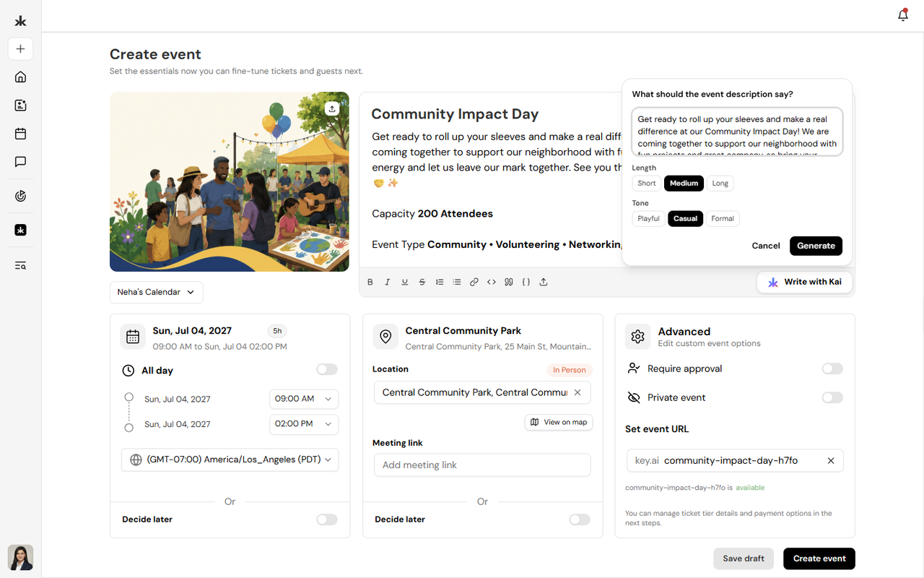Open the analytics chart icon in sidebar

[20, 196]
